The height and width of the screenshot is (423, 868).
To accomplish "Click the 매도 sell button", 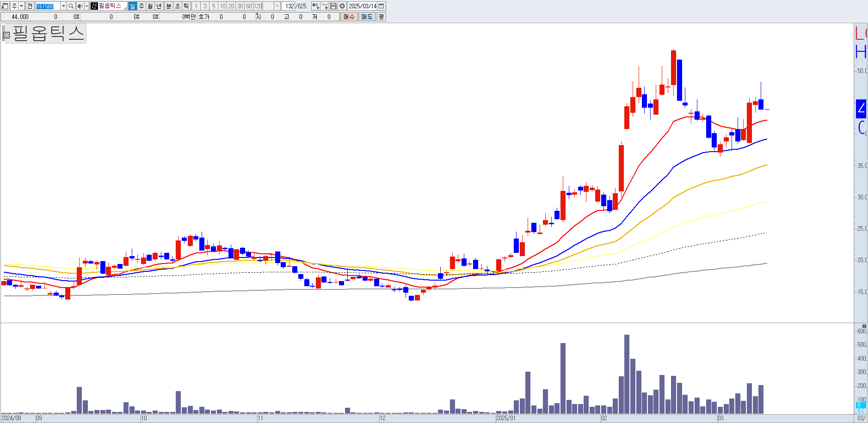I will point(367,17).
